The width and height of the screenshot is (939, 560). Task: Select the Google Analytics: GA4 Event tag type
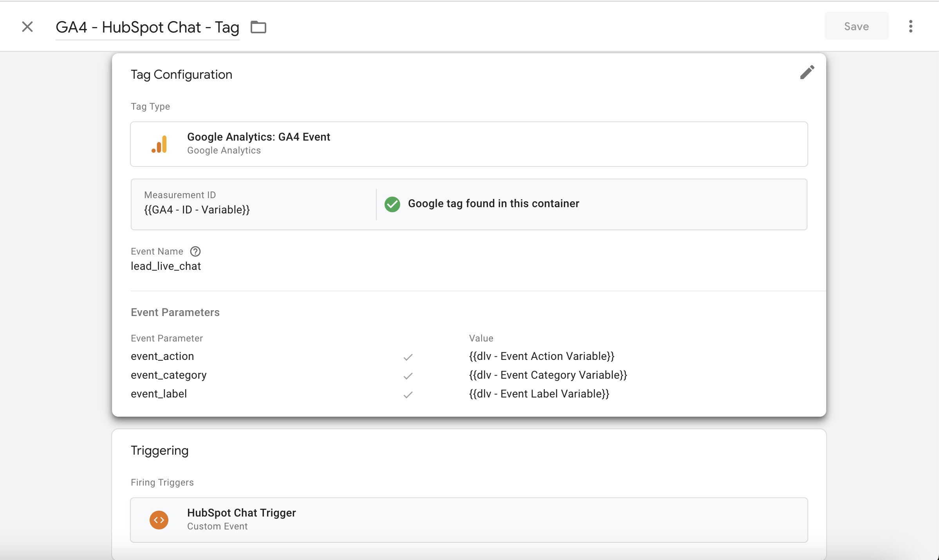pos(469,144)
